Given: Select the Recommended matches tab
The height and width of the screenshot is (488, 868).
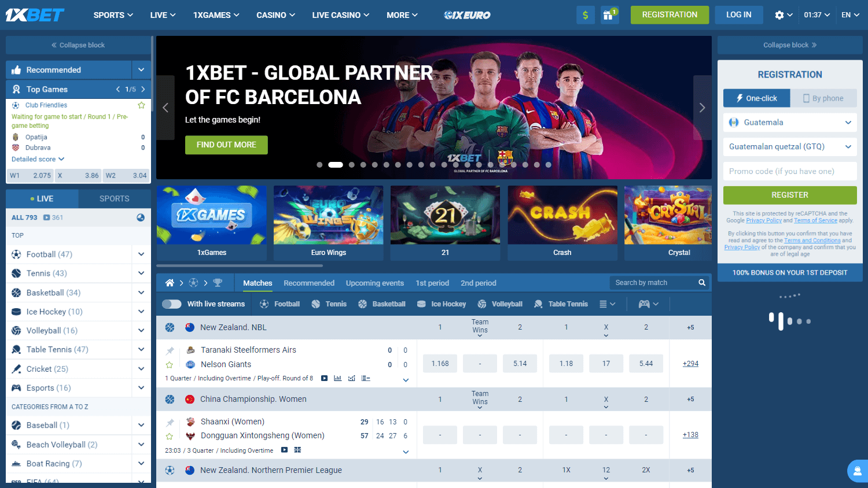Looking at the screenshot, I should pos(309,283).
